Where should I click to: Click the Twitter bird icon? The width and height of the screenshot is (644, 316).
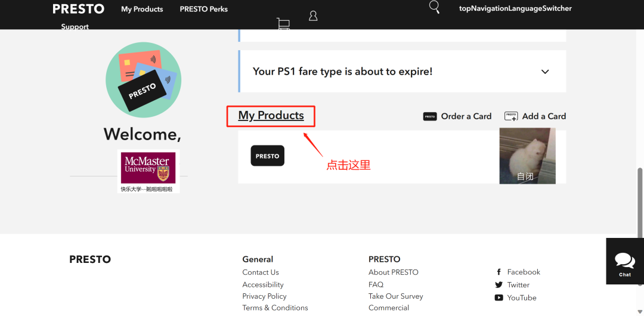tap(499, 285)
